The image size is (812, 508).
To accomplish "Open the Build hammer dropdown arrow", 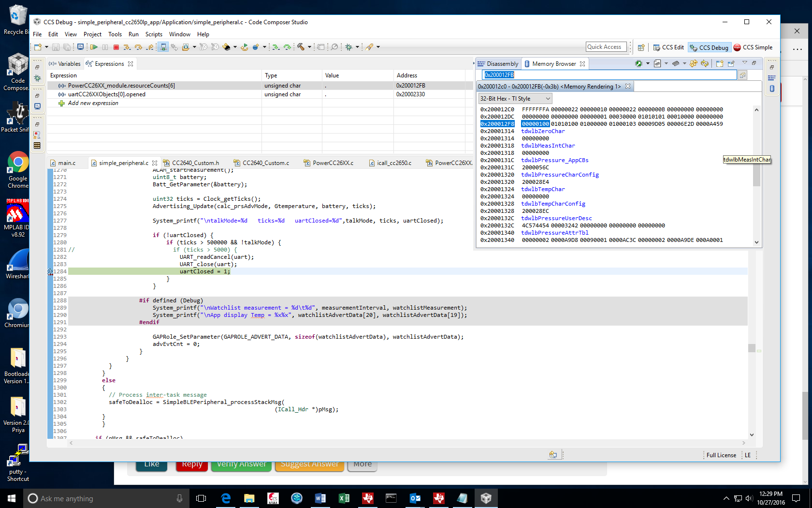I will 309,47.
